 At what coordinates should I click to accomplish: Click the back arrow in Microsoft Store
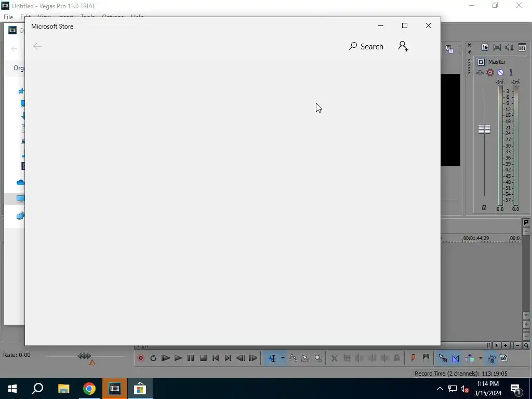click(37, 46)
